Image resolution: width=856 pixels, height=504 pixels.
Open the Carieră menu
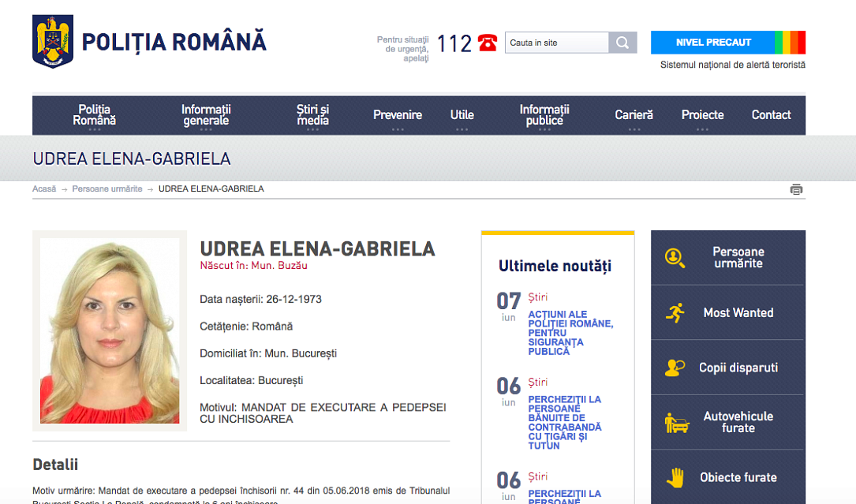click(634, 115)
